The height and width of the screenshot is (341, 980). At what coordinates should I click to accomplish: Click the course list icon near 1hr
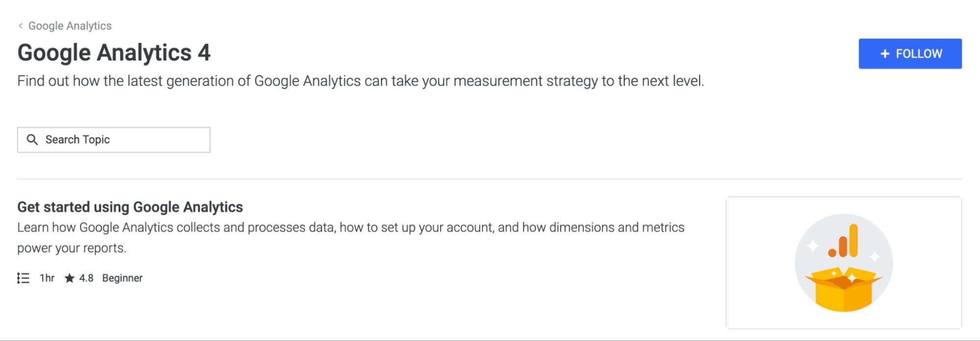click(23, 278)
